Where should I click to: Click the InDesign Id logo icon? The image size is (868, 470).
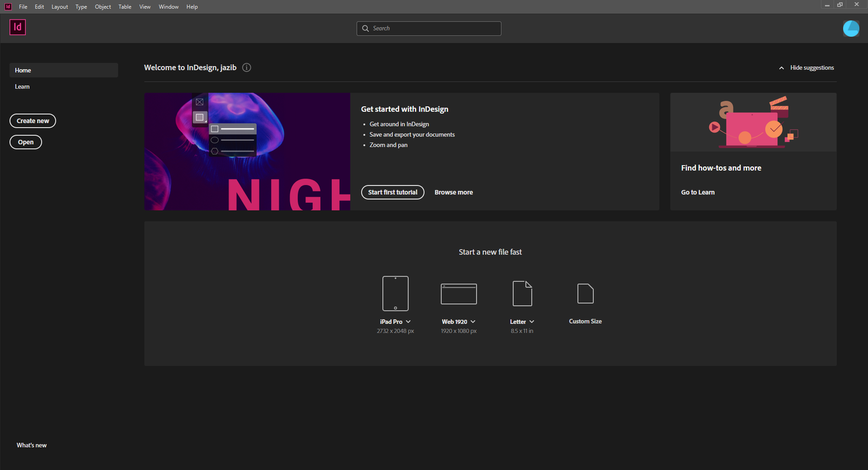(17, 27)
